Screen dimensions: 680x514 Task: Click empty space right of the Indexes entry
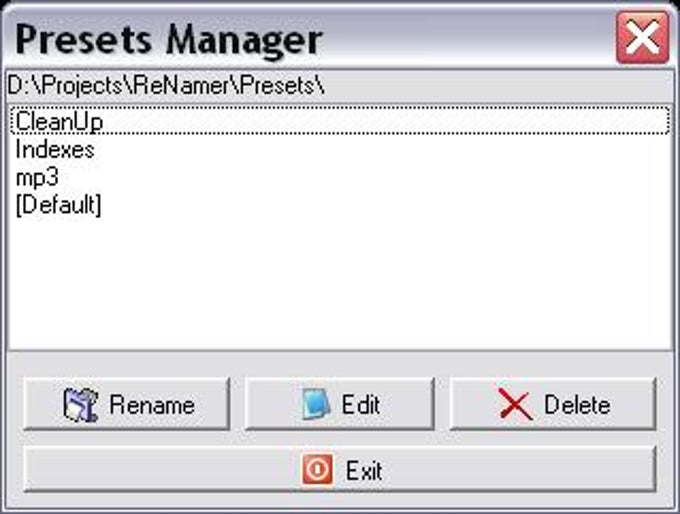point(382,150)
